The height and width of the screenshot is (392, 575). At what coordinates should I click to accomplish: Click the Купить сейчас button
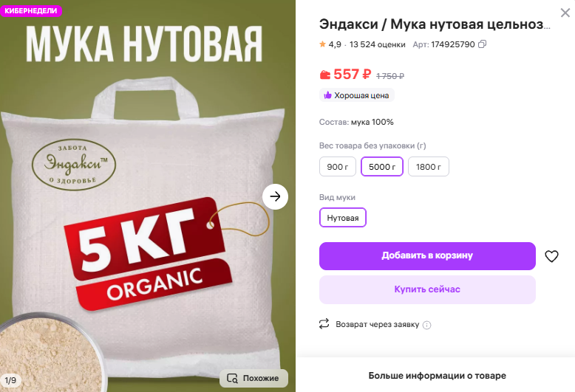click(427, 289)
